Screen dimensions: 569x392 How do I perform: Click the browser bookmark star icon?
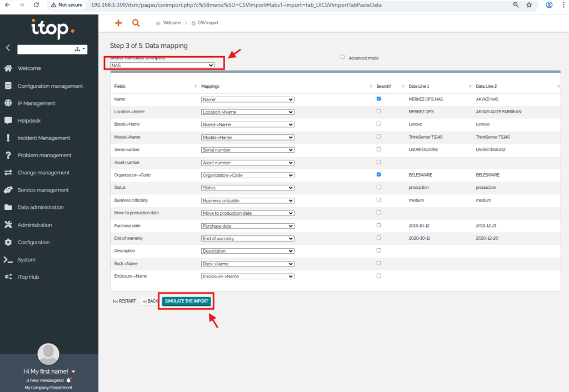pos(529,5)
